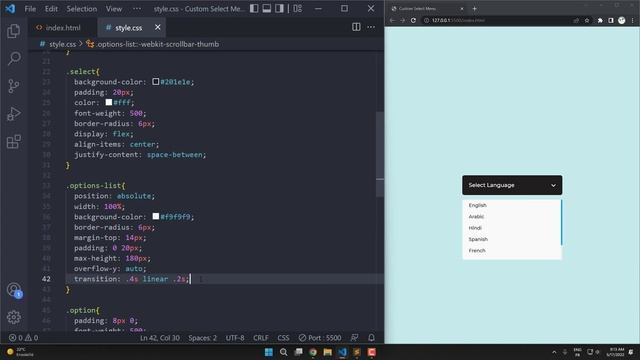Open Source Control view

[13, 86]
